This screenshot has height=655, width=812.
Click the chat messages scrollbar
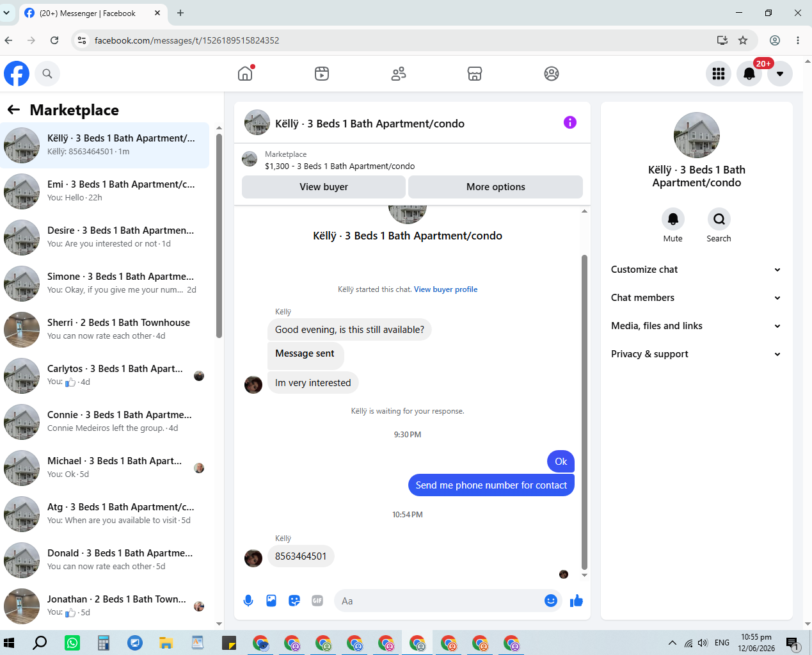click(584, 412)
